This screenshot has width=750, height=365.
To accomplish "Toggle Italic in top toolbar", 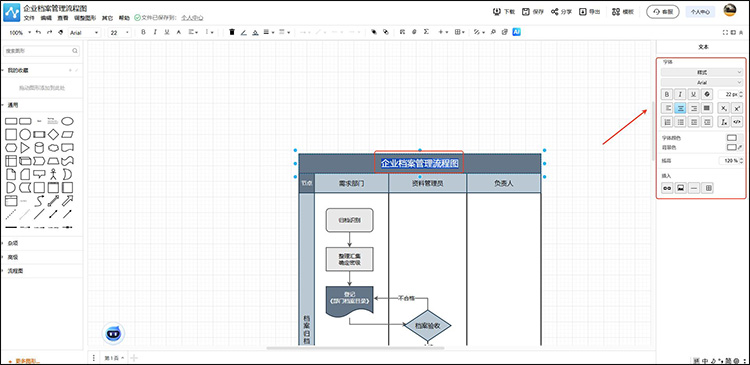I will pos(154,32).
